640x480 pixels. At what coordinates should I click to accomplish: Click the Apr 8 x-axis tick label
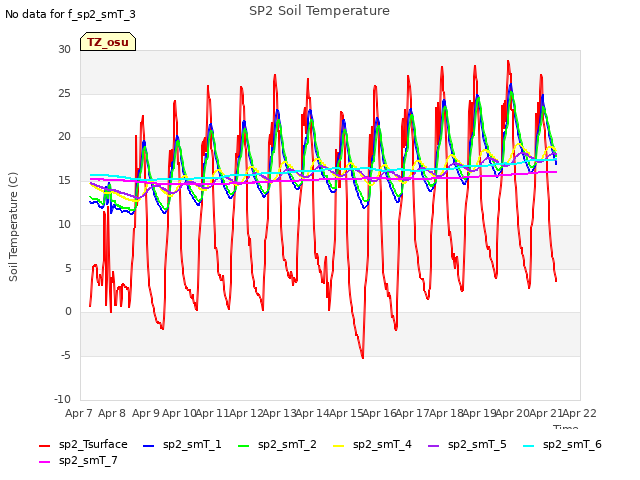pyautogui.click(x=112, y=413)
